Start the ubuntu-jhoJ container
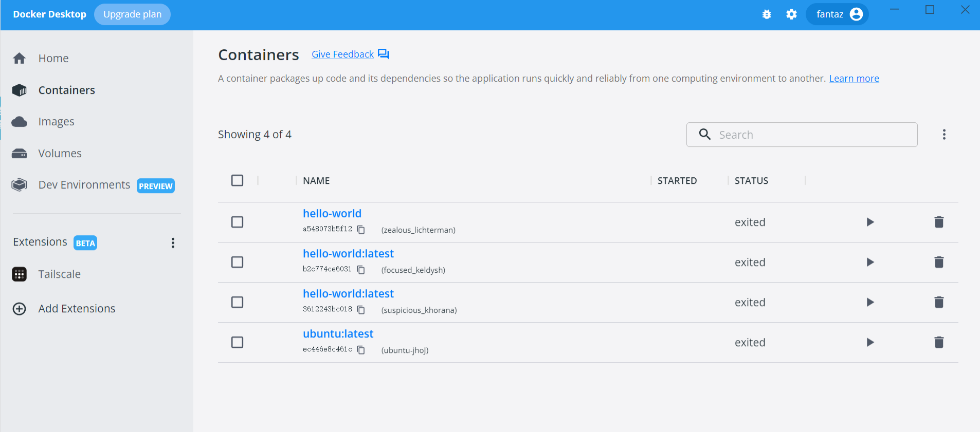This screenshot has width=980, height=432. tap(870, 342)
